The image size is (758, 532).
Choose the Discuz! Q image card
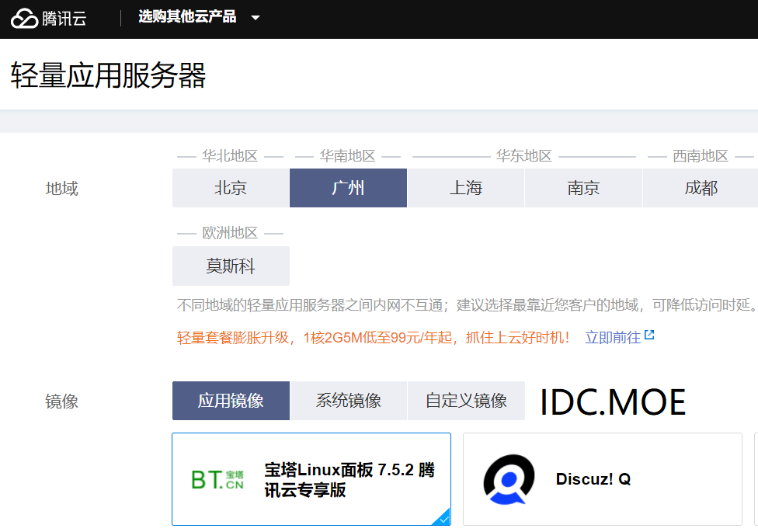pyautogui.click(x=603, y=478)
